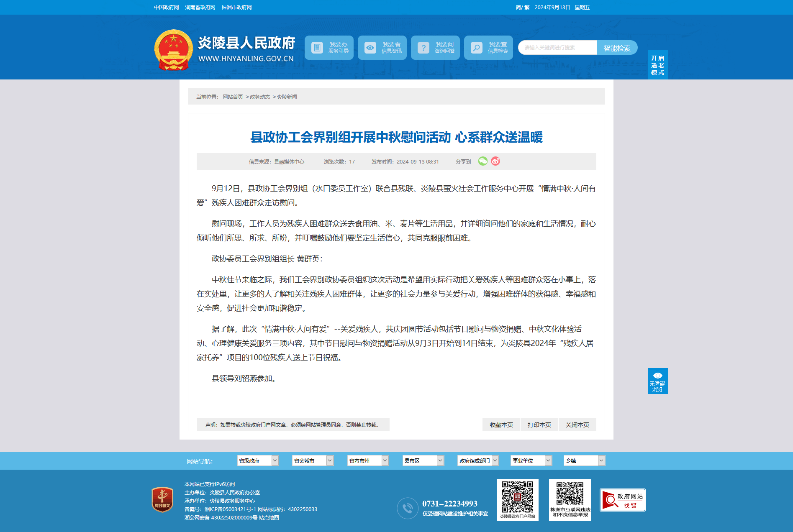Click the 我要办 服务引导 document icon

317,48
